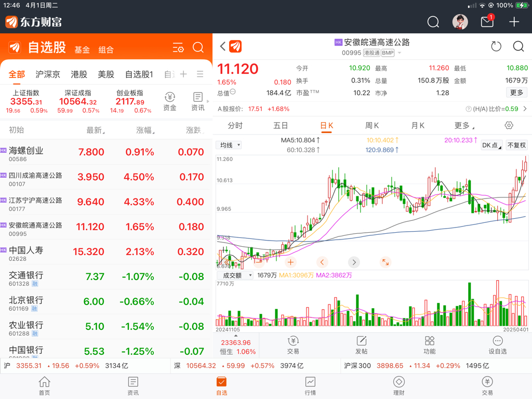Open 农业银行 stock row
Image resolution: width=532 pixels, height=399 pixels.
click(106, 327)
